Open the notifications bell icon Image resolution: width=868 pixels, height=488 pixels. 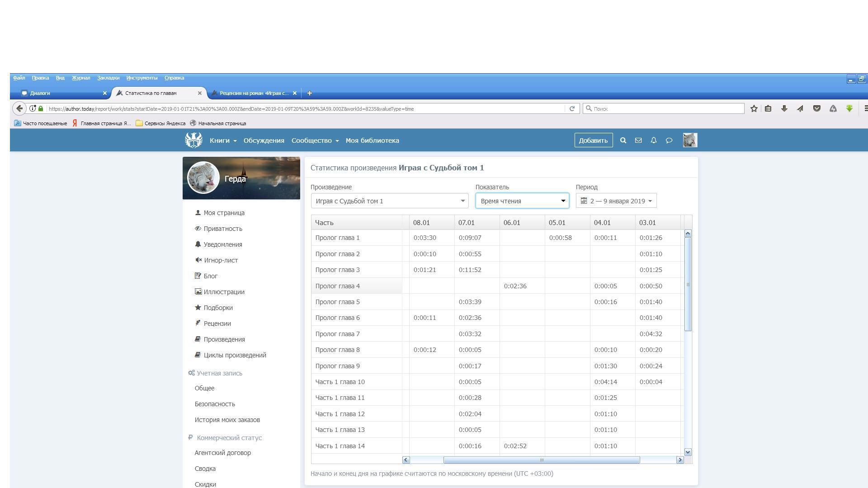(654, 141)
